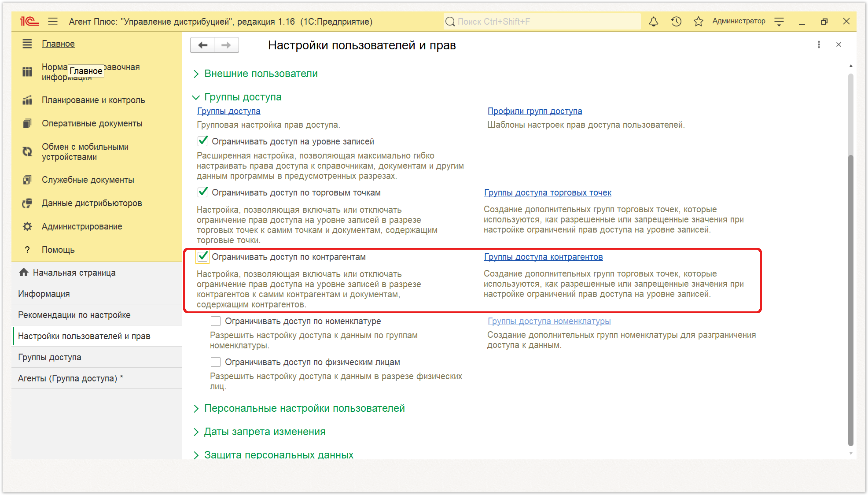The width and height of the screenshot is (868, 495).
Task: Open Группы доступа контрагентов link
Action: click(x=544, y=257)
